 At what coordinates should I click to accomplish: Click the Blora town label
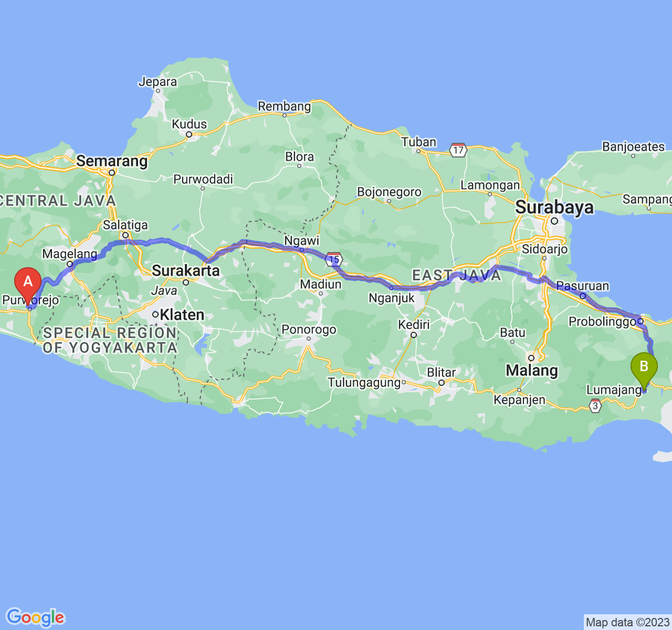(300, 157)
